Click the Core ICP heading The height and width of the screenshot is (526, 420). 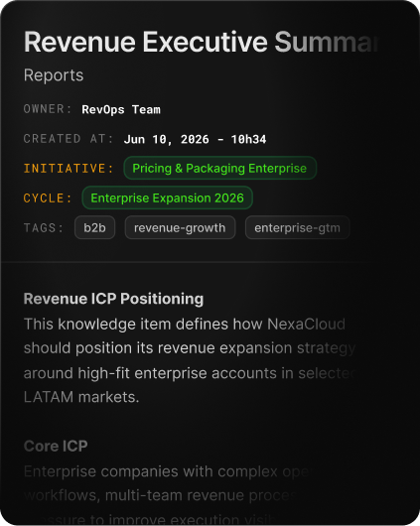coord(56,447)
